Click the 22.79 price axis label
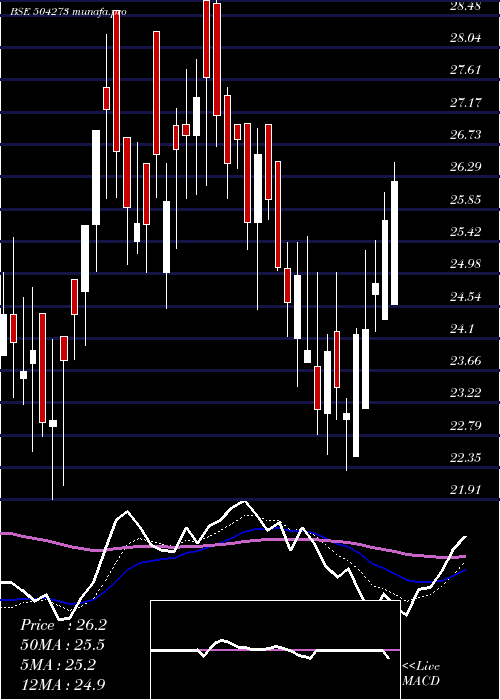The width and height of the screenshot is (500, 700). 466,425
